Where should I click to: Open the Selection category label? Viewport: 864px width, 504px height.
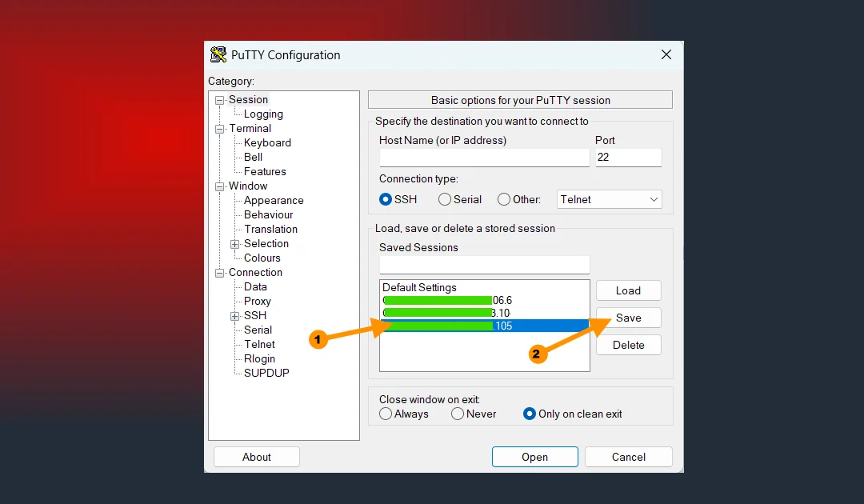pos(266,243)
